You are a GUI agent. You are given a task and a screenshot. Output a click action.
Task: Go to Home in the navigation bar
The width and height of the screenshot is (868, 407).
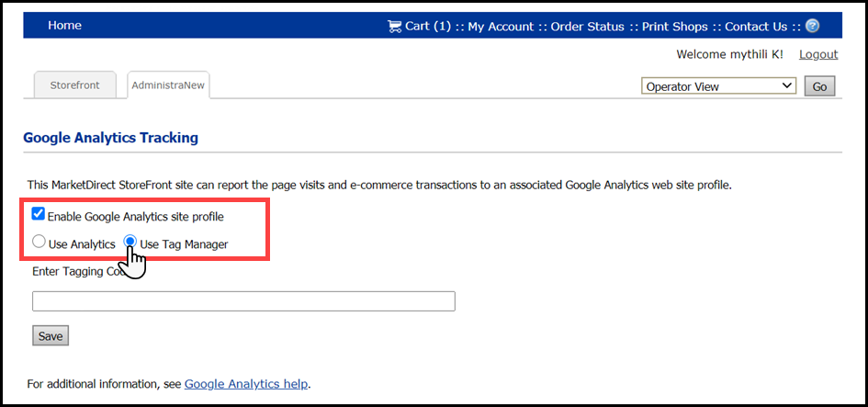(x=64, y=26)
